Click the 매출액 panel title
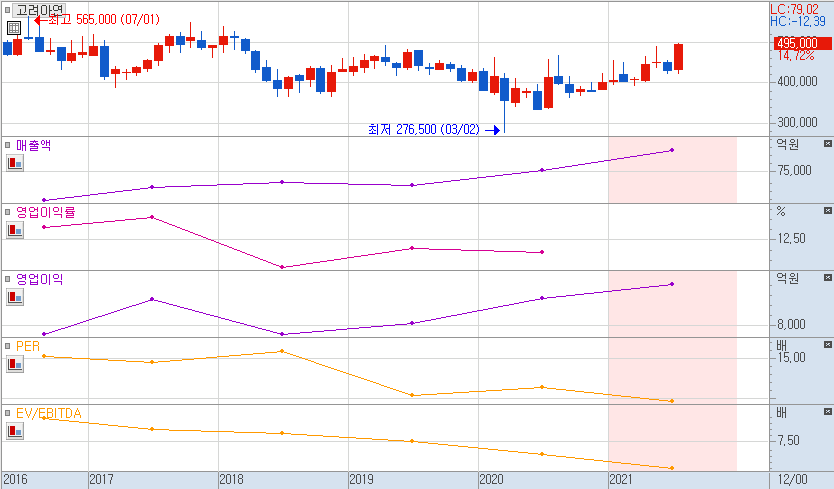Screen dimensions: 834x489 coord(34,145)
